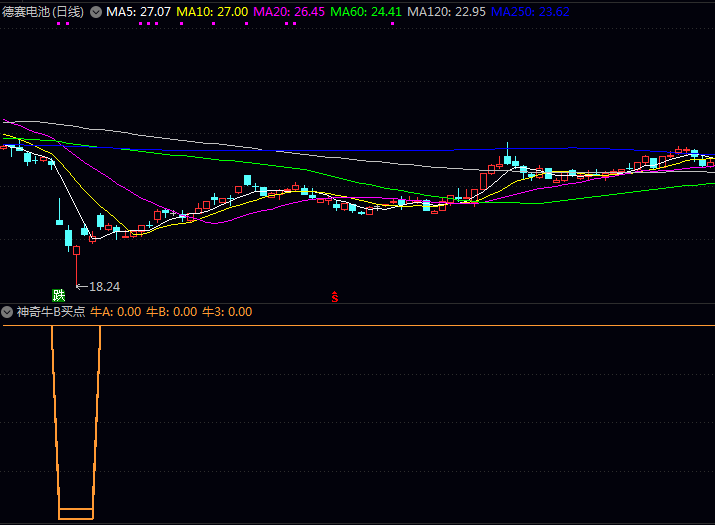The image size is (715, 525).
Task: Click the divider between chart and indicator panel
Action: pos(357,303)
